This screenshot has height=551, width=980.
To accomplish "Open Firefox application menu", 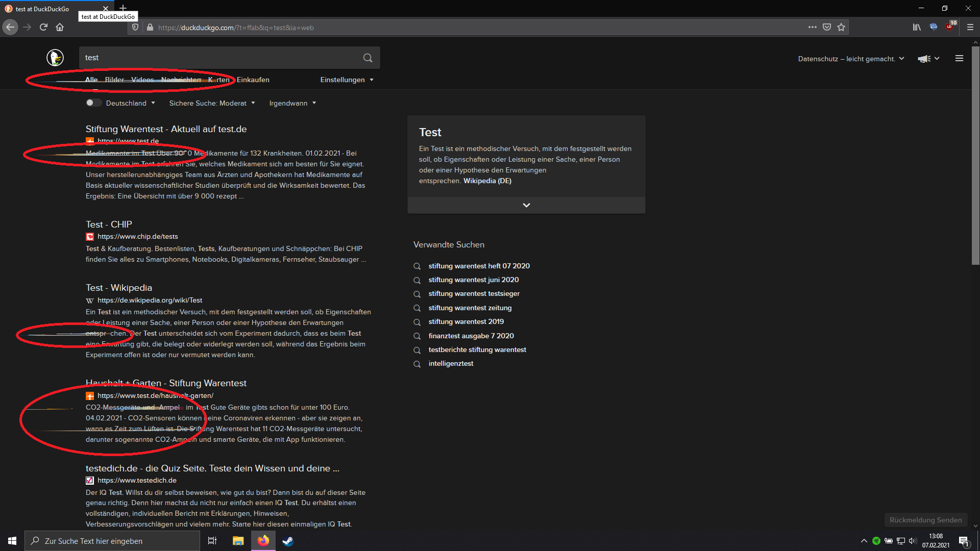I will click(970, 27).
